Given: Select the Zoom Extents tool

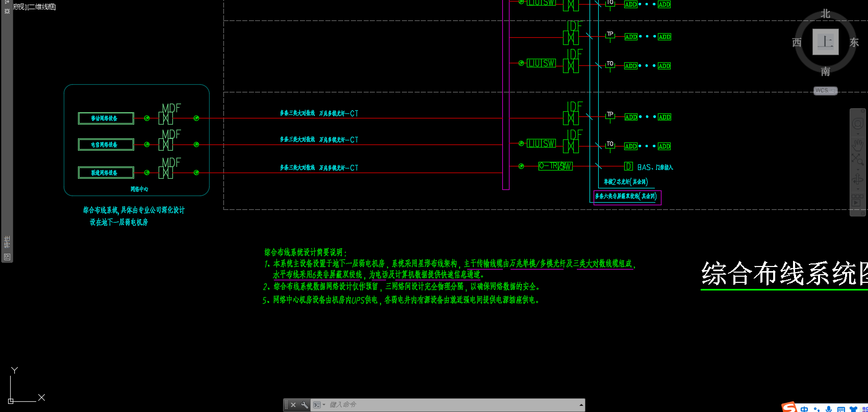Looking at the screenshot, I should point(858,159).
